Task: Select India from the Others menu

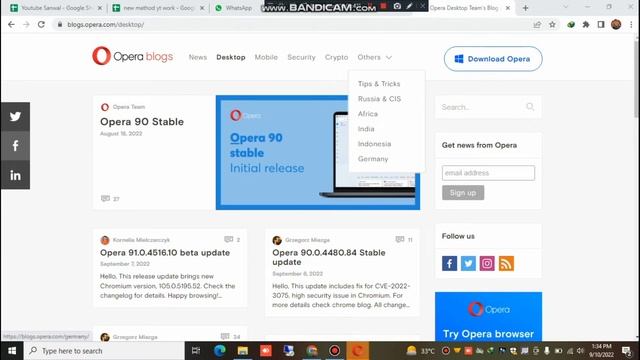Action: coord(366,129)
